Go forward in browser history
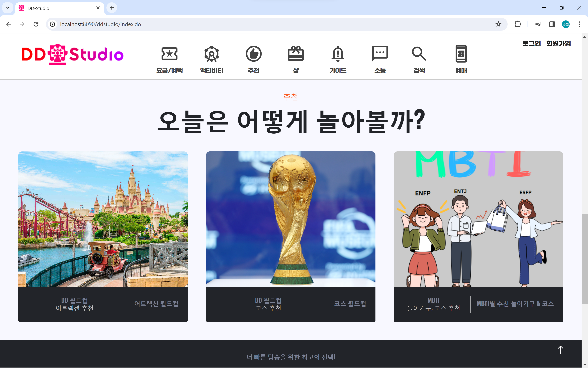This screenshot has height=368, width=588. point(22,24)
